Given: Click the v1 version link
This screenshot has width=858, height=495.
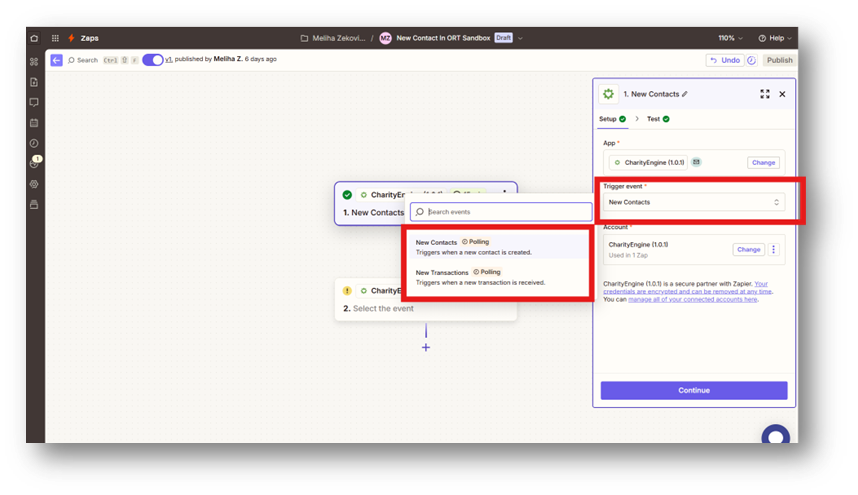Looking at the screenshot, I should click(x=169, y=59).
